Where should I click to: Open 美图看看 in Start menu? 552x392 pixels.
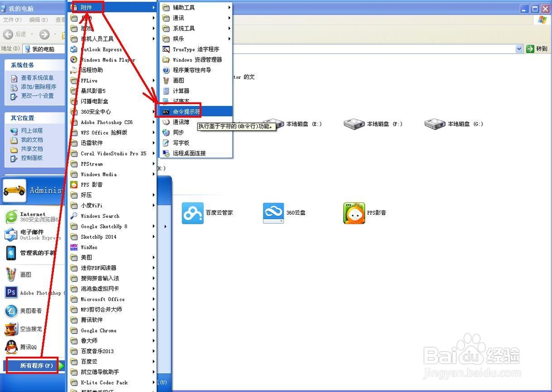34,311
